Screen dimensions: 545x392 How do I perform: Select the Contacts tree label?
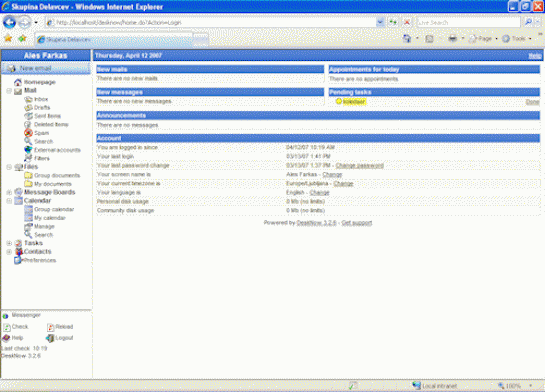coord(38,251)
